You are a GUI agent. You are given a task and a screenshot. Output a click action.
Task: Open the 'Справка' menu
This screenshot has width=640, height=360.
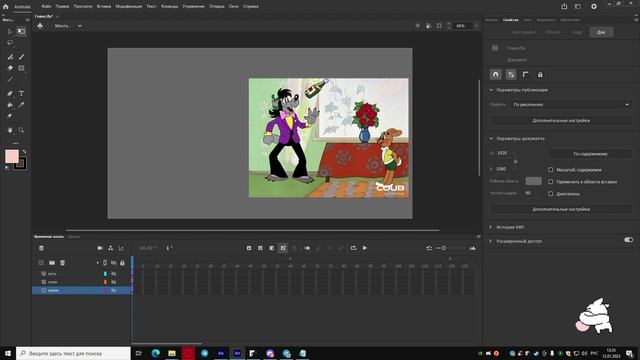(251, 7)
